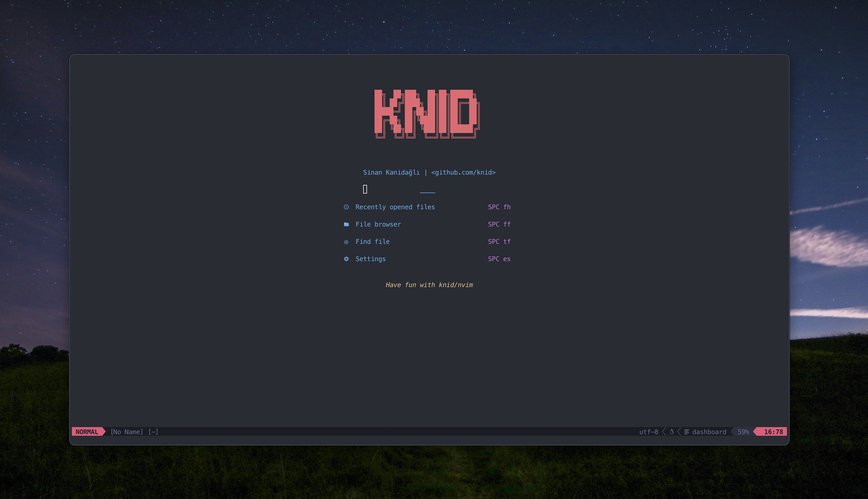Viewport: 868px width, 499px height.
Task: Select the File browser menu entry
Action: (x=378, y=224)
